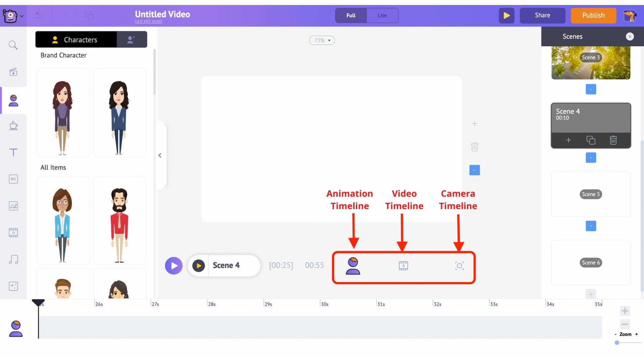The image size is (644, 362).
Task: Click the Publish button
Action: click(x=593, y=15)
